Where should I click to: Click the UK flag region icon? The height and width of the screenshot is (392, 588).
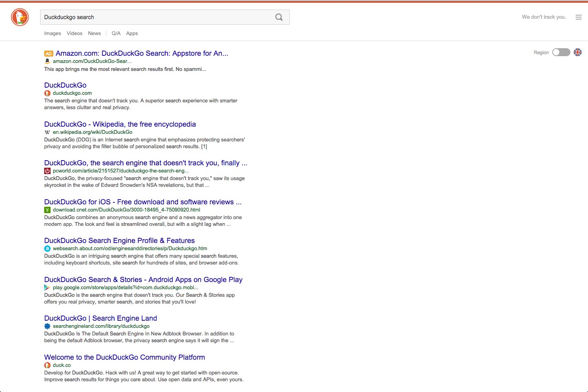pyautogui.click(x=578, y=52)
